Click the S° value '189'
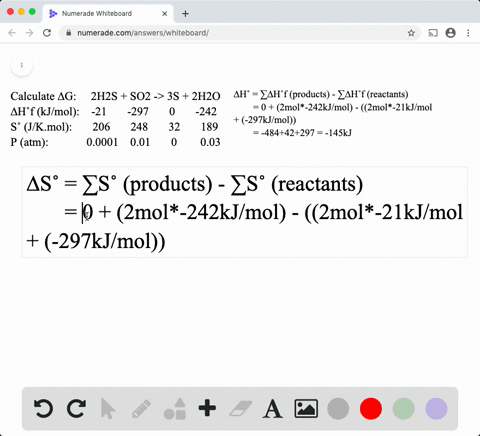The height and width of the screenshot is (436, 480). pyautogui.click(x=210, y=127)
